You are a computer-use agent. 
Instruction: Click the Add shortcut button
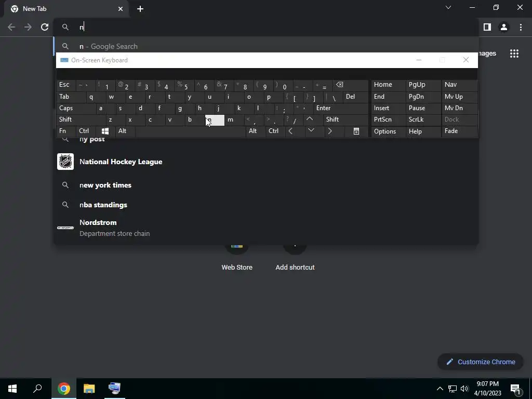tap(295, 258)
